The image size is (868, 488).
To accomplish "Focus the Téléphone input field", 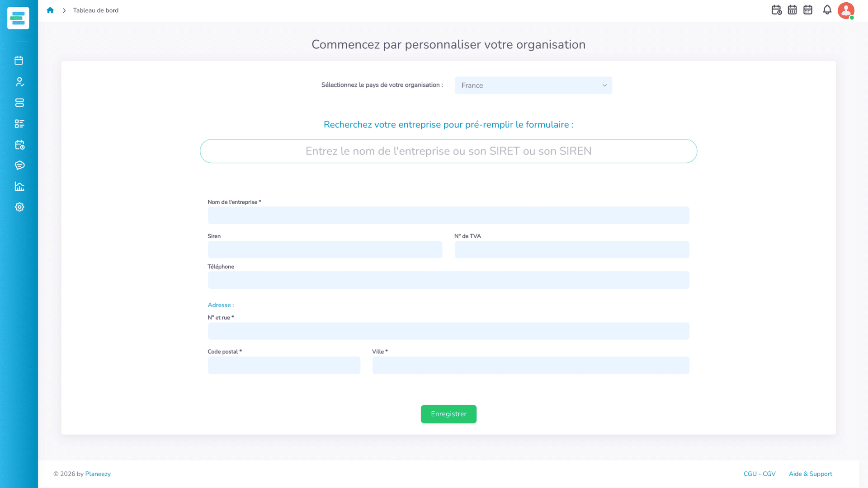I will pyautogui.click(x=448, y=280).
